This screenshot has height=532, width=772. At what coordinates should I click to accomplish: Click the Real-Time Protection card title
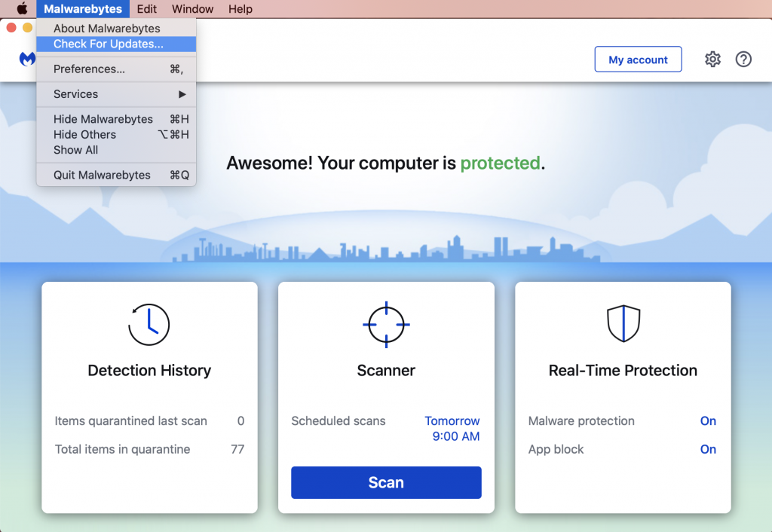point(623,370)
